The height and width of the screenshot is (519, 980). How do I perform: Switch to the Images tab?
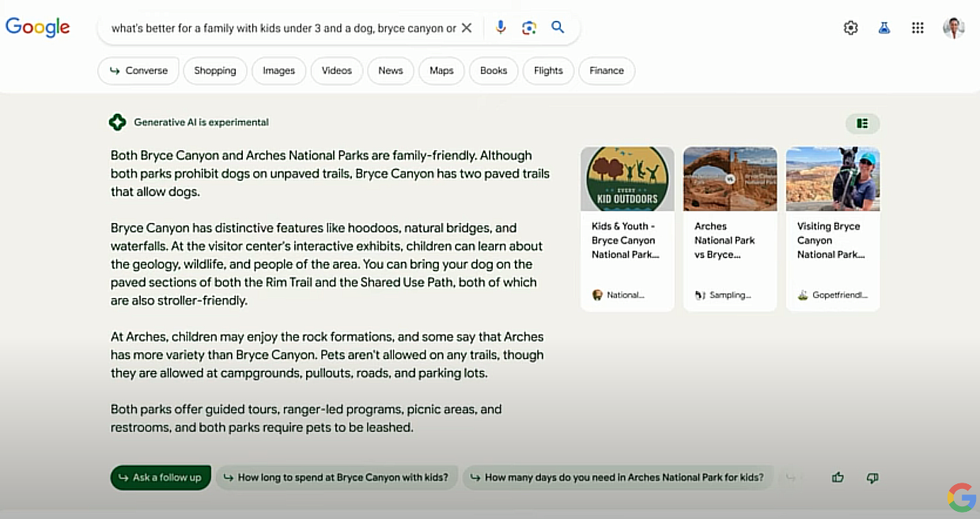point(278,70)
